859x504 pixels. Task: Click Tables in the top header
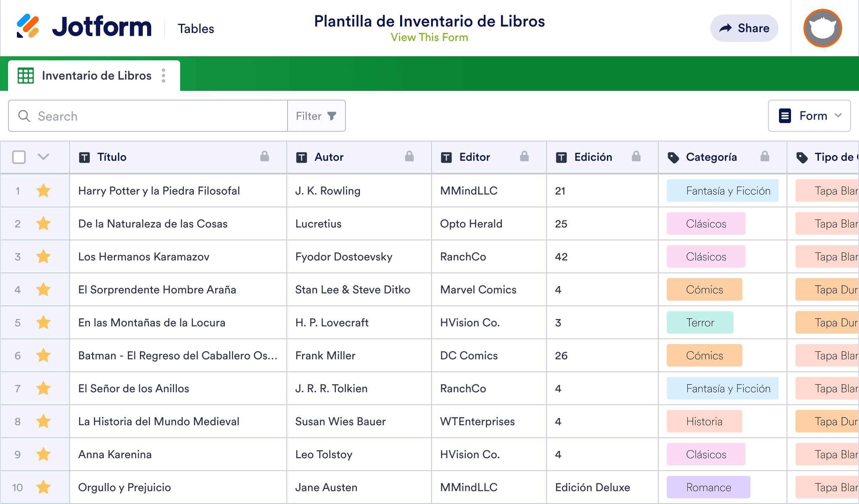click(x=196, y=28)
